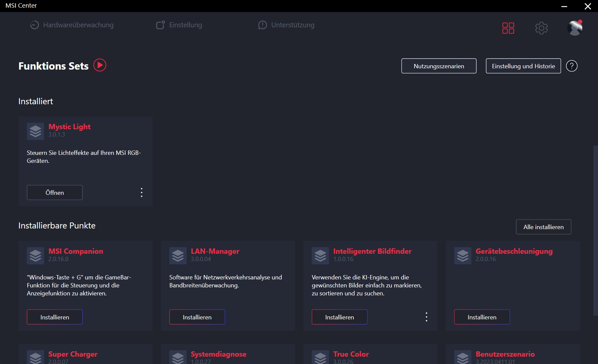Viewport: 598px width, 364px height.
Task: Click the vertical scrollbar on the right
Action: point(595,230)
